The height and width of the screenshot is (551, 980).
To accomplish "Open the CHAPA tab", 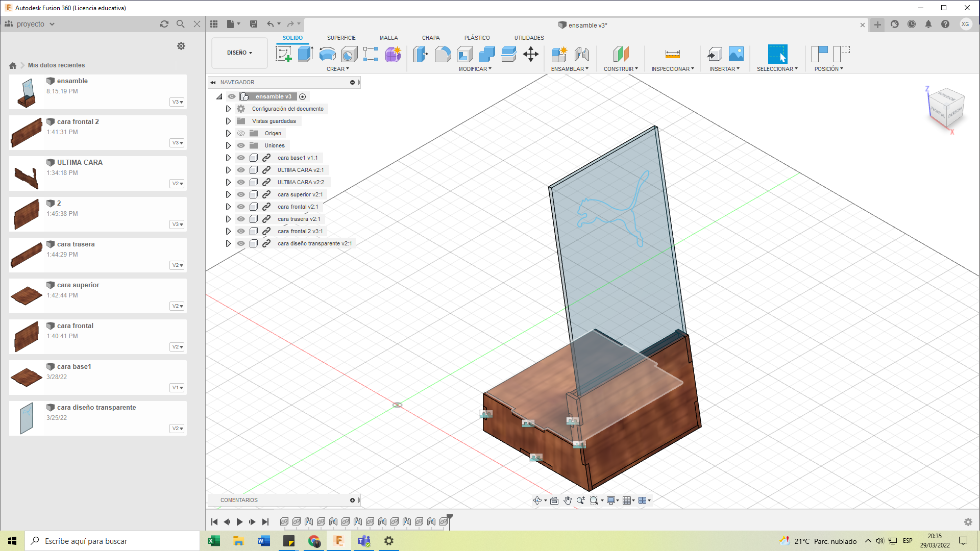I will tap(430, 38).
